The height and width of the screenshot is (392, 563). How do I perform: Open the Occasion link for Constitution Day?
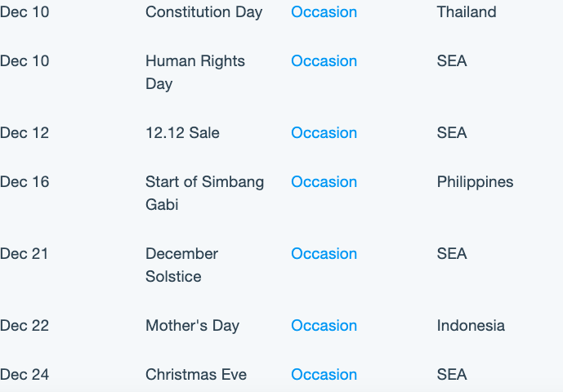(x=324, y=12)
